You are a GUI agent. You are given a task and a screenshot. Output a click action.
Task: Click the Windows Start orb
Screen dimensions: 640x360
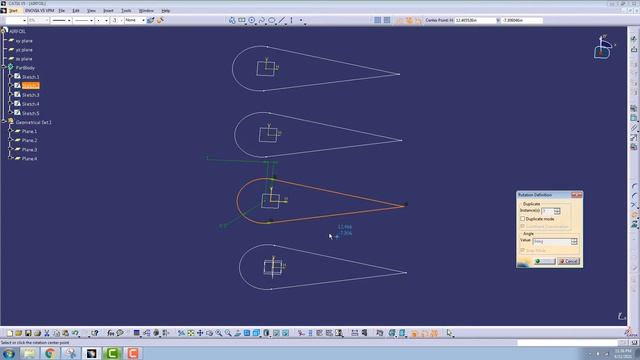point(9,353)
